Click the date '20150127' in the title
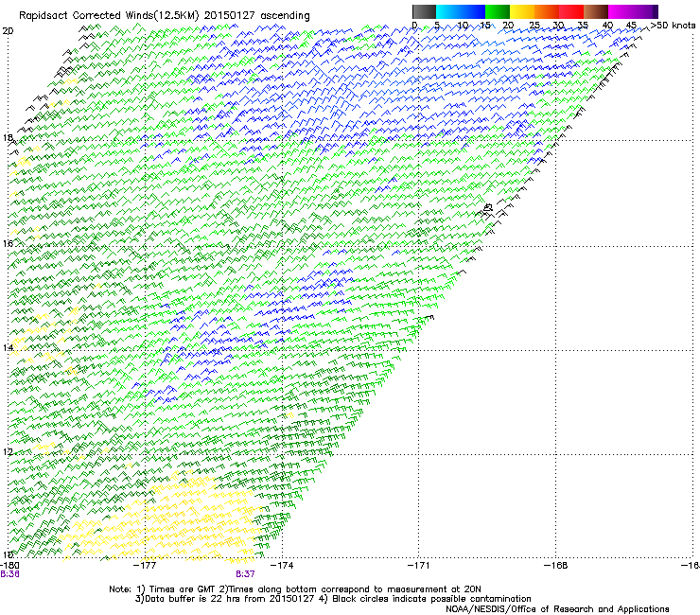Viewport: 700px width, 615px height. (x=230, y=15)
